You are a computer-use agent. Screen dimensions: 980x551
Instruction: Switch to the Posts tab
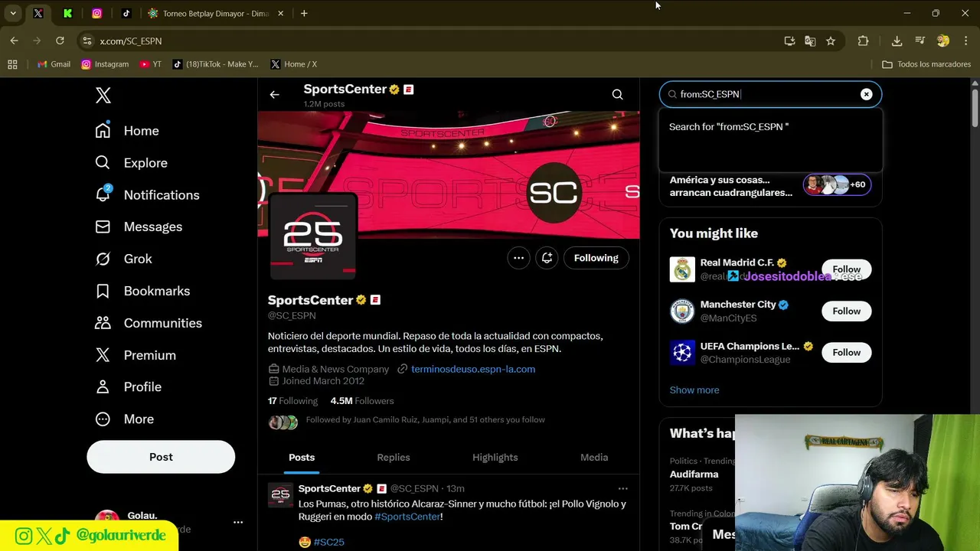click(302, 458)
